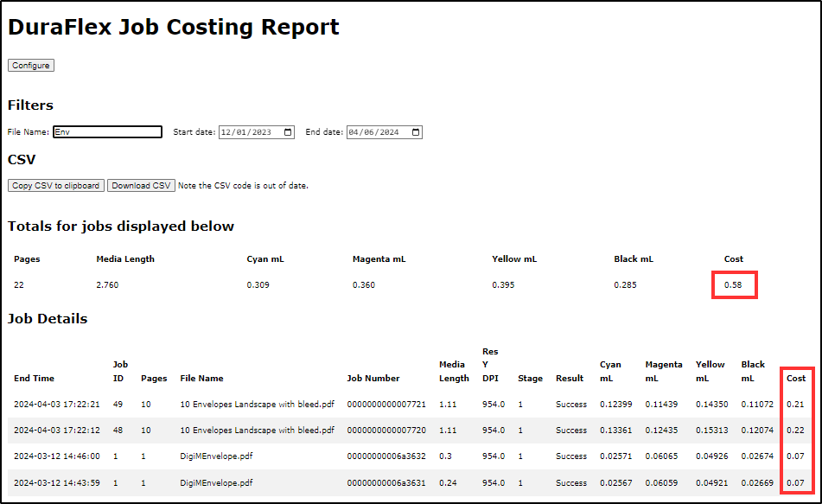The height and width of the screenshot is (504, 822).
Task: Copy CSV to clipboard
Action: tap(55, 186)
